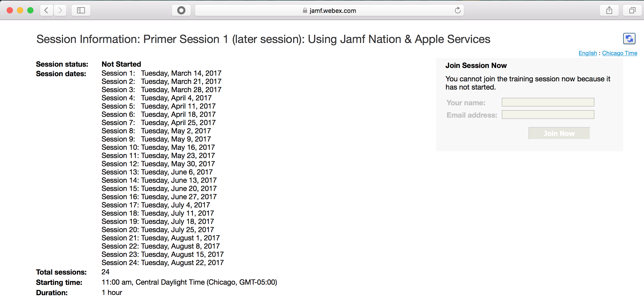Viewport: 644px width, 297px height.
Task: Focus the Your name field
Action: click(x=548, y=102)
